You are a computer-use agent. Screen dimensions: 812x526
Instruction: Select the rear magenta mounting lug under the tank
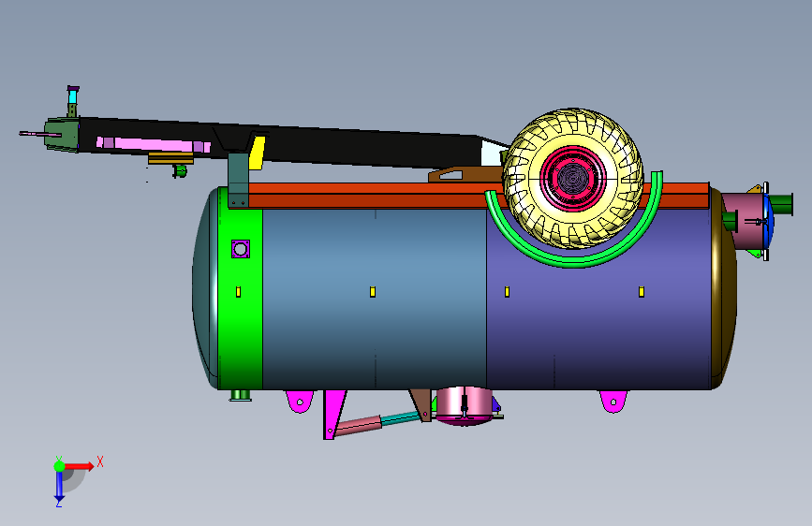tap(613, 402)
